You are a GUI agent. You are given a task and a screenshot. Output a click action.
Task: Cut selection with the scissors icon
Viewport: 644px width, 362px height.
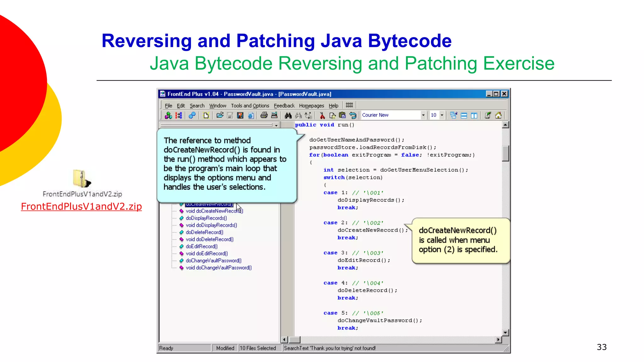[x=322, y=115]
